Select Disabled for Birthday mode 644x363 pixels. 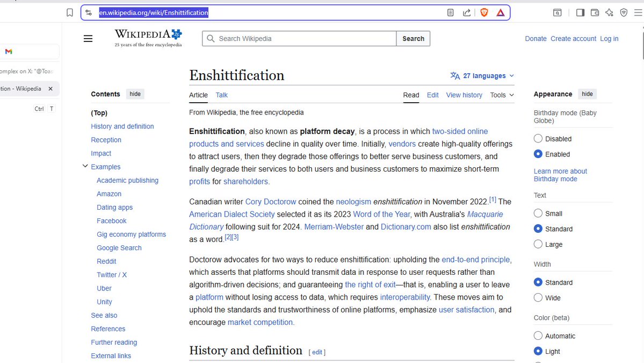(538, 139)
